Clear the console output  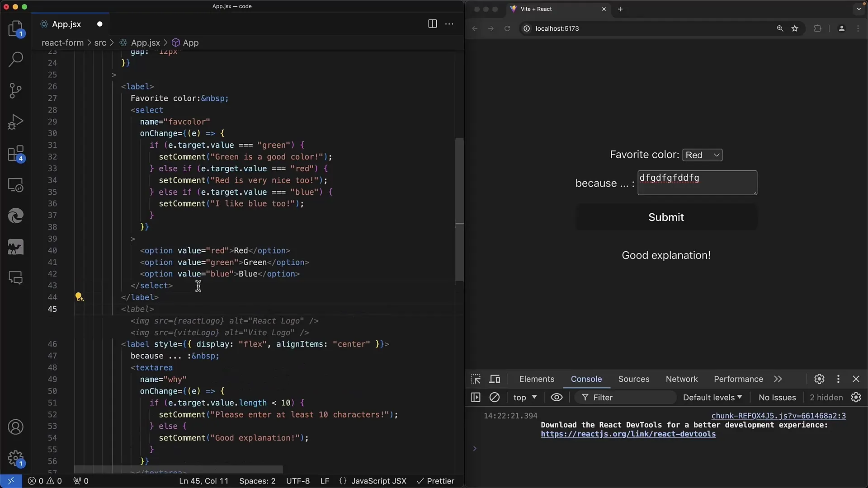[495, 397]
